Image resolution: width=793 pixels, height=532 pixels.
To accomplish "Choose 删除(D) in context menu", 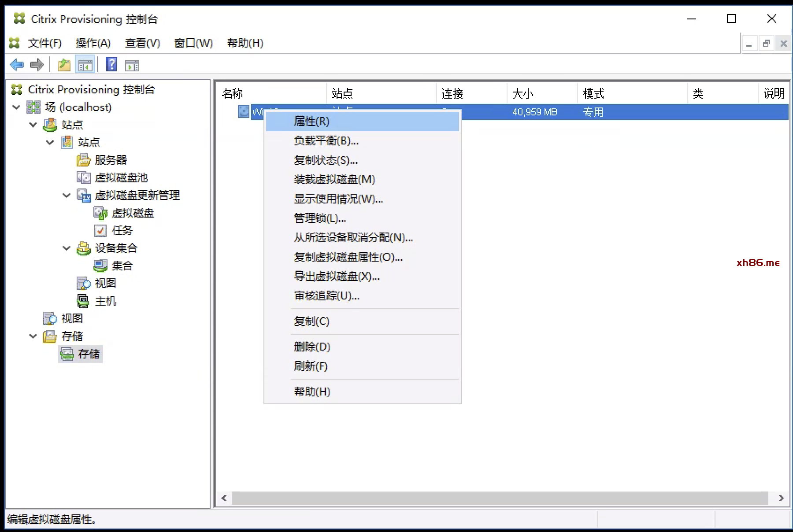I will [362, 347].
